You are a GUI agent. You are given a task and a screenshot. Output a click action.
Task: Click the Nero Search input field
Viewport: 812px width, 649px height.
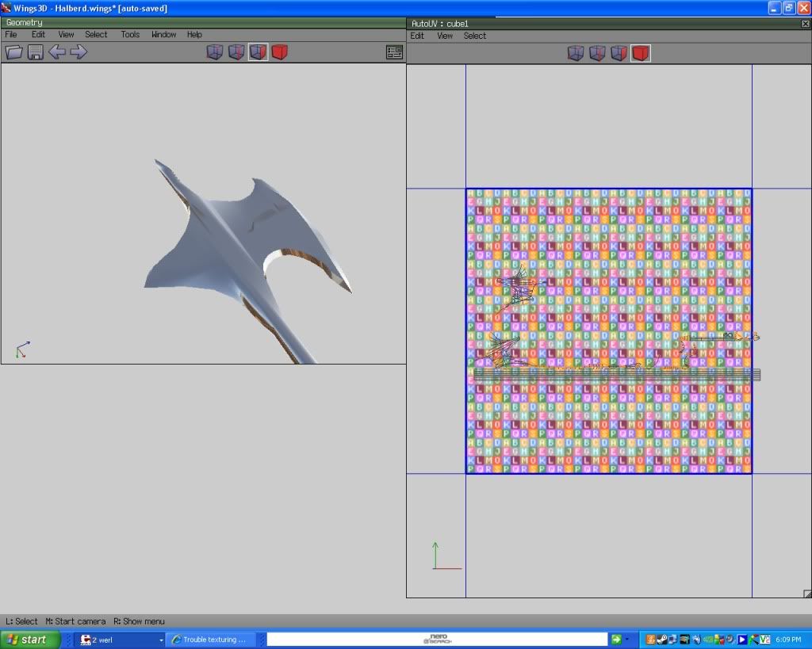pos(436,639)
